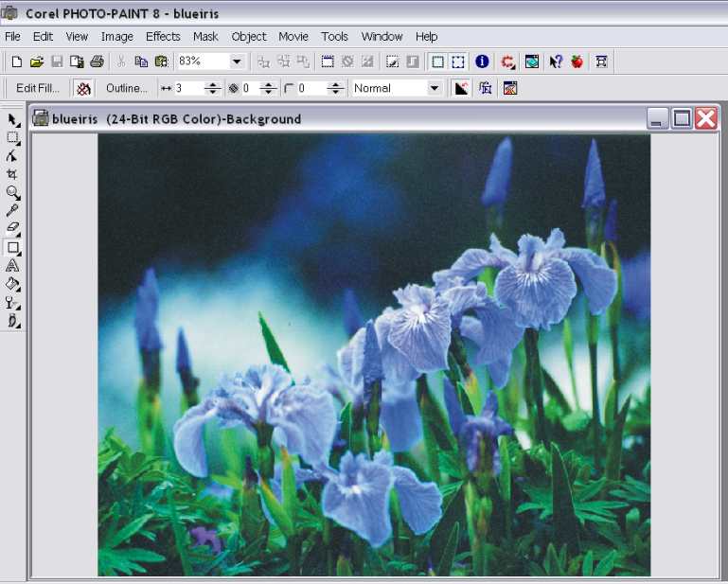
Task: Open the Effects menu
Action: [163, 36]
